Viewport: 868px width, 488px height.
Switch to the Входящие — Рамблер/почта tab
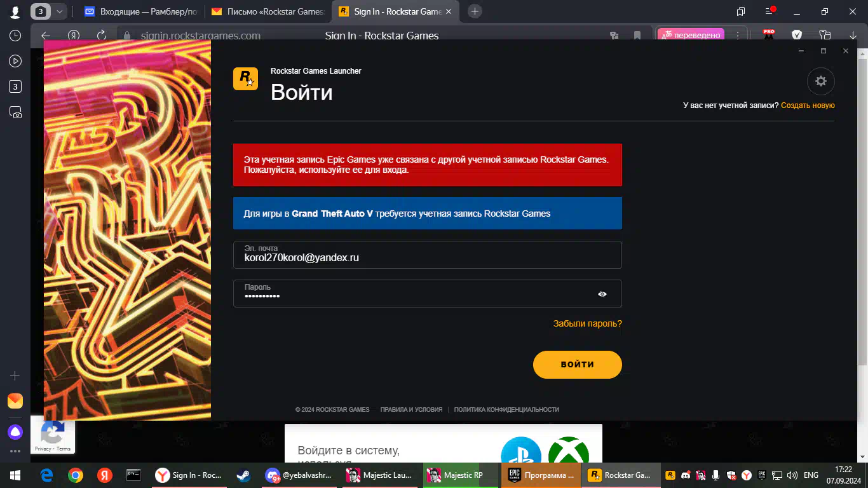[140, 11]
